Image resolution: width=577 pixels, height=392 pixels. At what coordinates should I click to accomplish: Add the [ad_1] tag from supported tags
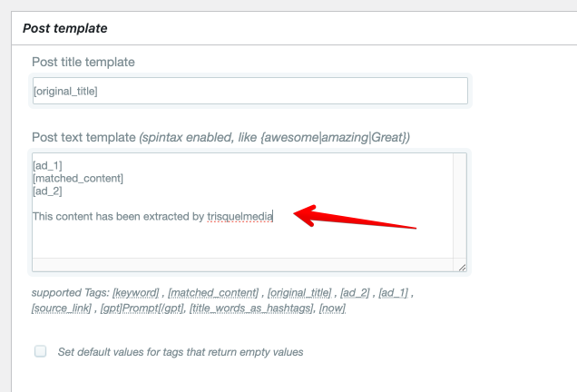(390, 293)
